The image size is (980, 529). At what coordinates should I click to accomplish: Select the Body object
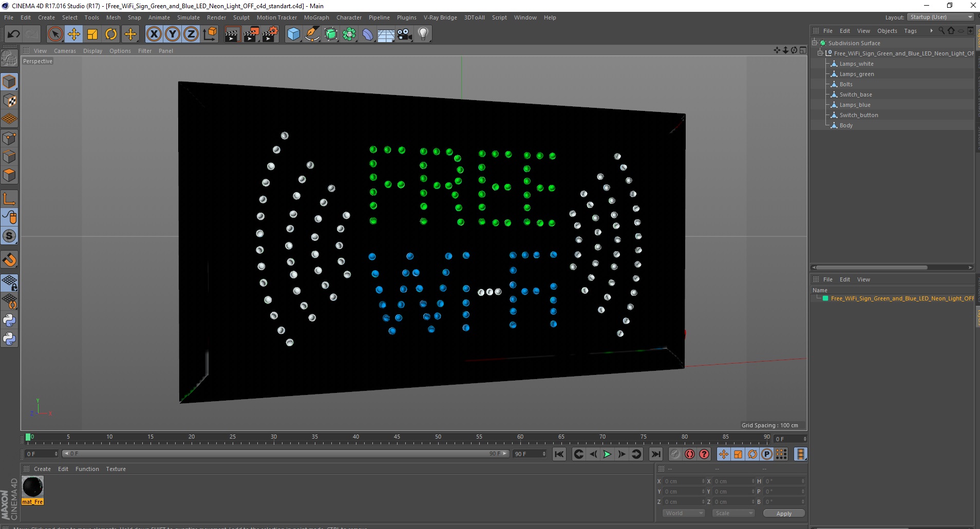coord(846,125)
